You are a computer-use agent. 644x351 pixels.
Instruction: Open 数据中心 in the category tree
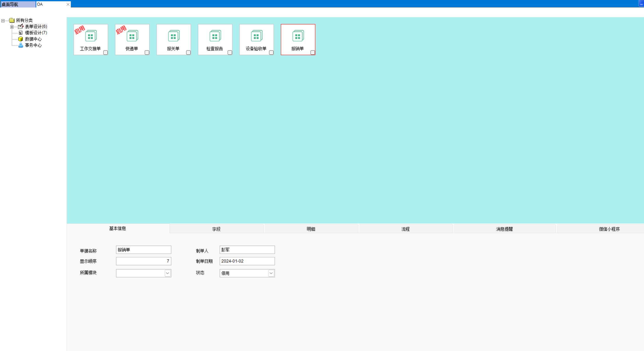pyautogui.click(x=33, y=39)
